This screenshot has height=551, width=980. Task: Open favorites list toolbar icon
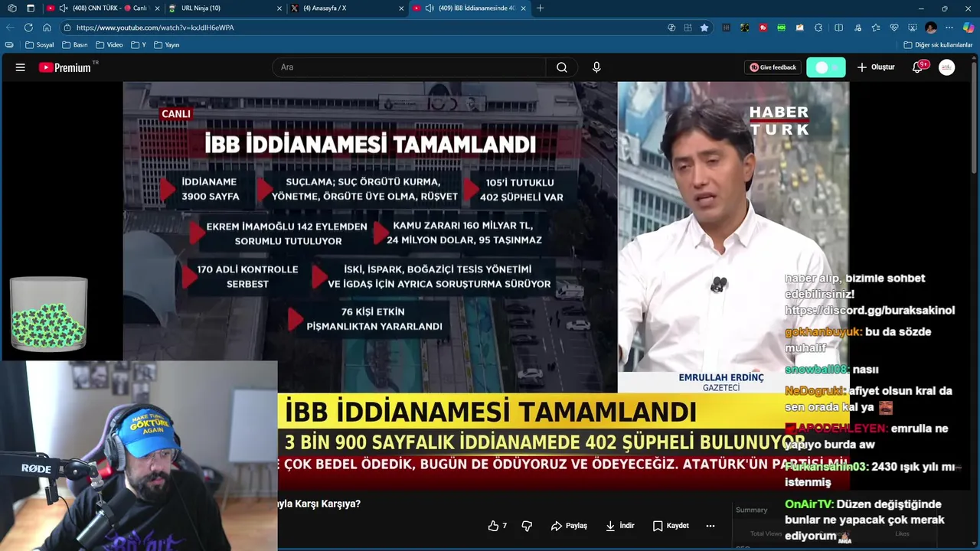pos(876,28)
